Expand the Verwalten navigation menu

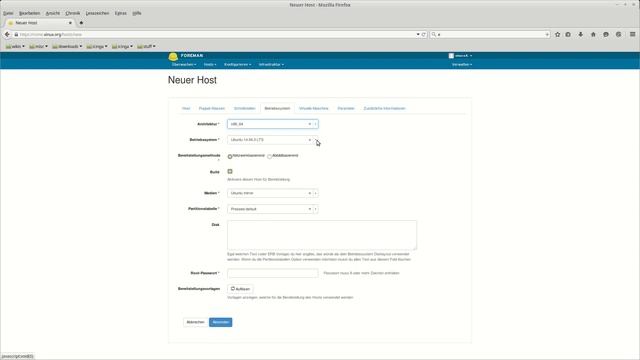[462, 64]
